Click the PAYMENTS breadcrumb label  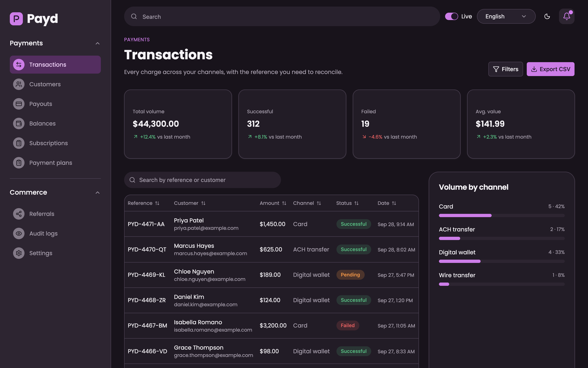point(137,40)
